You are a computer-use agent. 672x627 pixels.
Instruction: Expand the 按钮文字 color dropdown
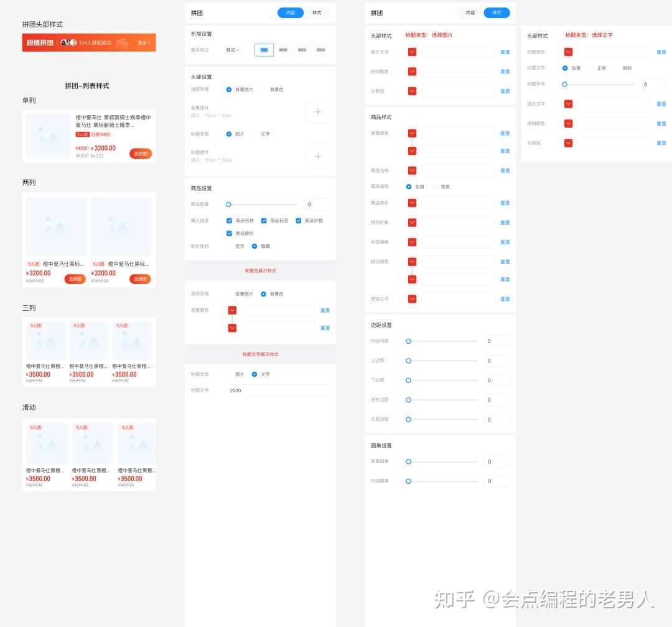point(412,299)
